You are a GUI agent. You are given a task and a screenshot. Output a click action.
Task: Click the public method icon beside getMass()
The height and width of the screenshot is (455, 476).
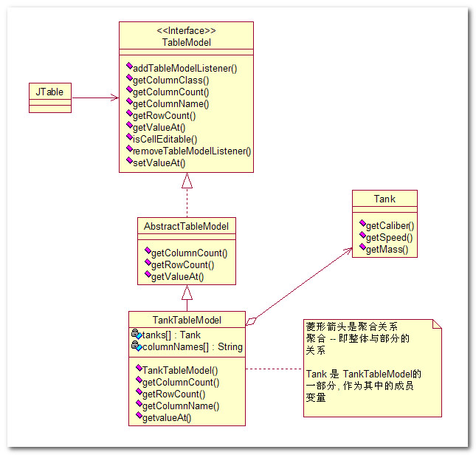click(362, 247)
